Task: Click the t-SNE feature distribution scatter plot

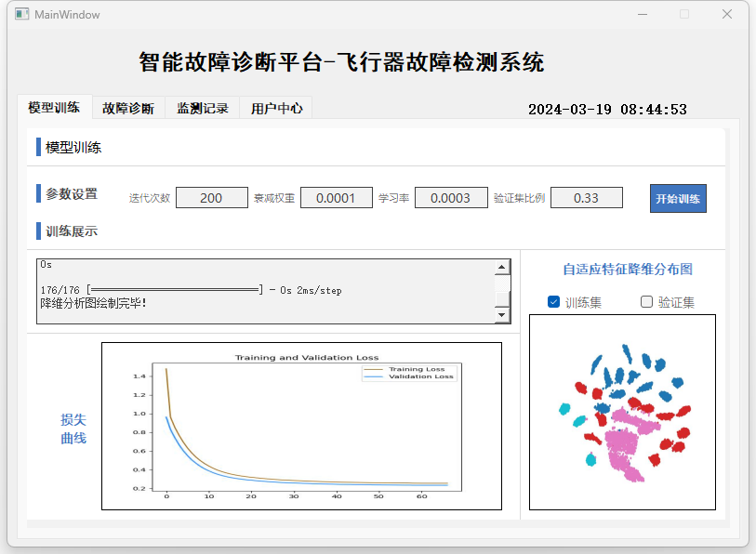Action: (622, 412)
